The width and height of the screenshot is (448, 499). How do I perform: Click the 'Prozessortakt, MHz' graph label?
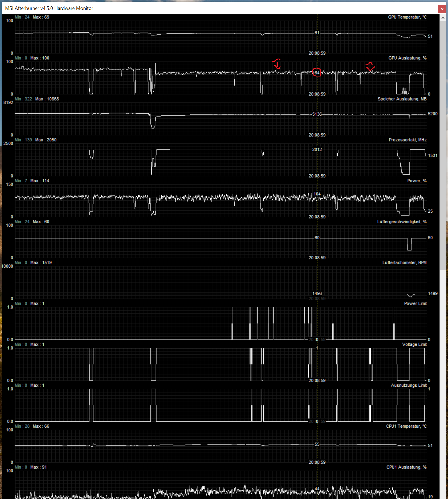pyautogui.click(x=408, y=140)
